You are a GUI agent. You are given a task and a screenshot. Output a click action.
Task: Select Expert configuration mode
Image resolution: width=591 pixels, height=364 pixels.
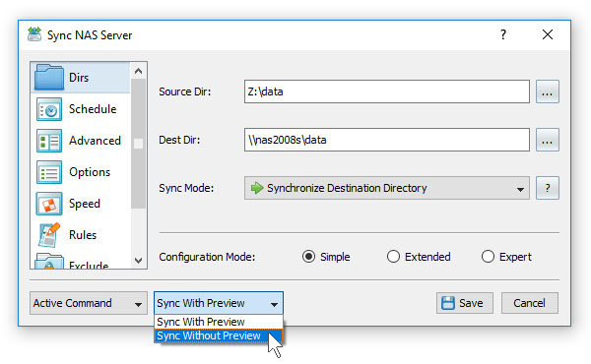(x=488, y=257)
